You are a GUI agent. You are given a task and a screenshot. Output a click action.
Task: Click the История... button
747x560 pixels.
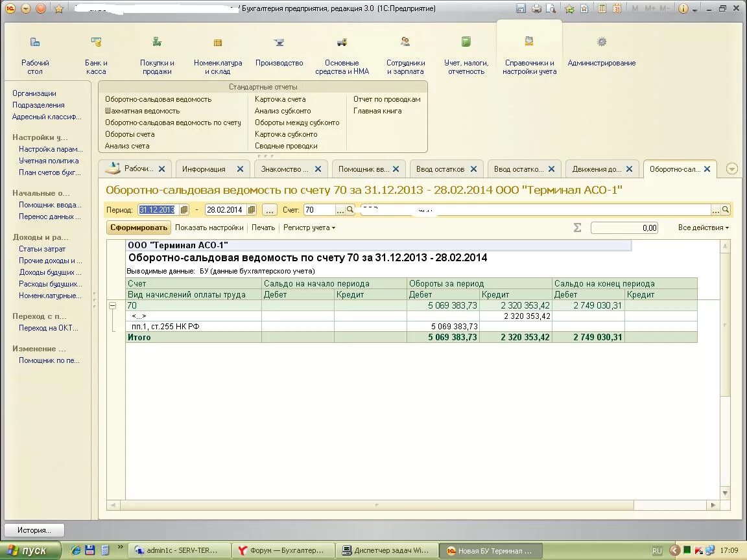(34, 530)
